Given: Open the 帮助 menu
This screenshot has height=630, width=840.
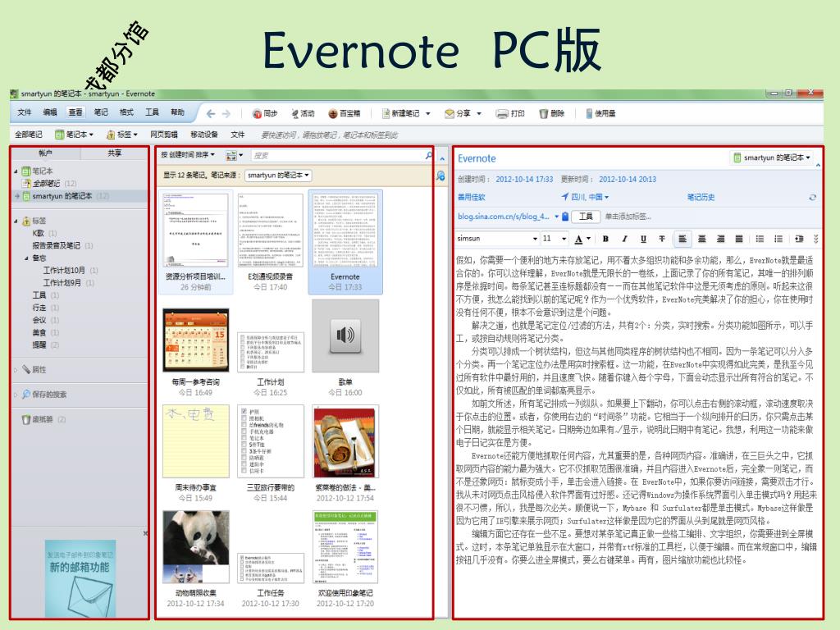Looking at the screenshot, I should tap(177, 112).
